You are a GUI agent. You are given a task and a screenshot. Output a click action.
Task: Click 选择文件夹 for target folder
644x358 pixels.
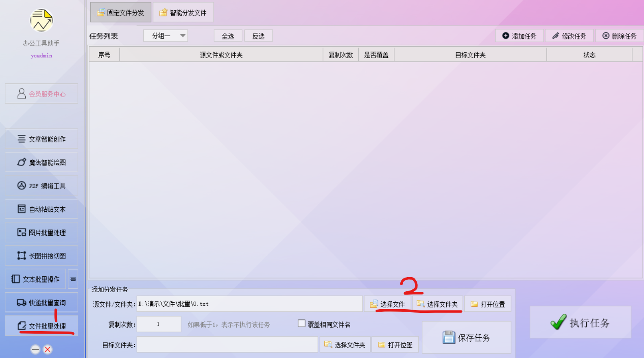coord(345,345)
